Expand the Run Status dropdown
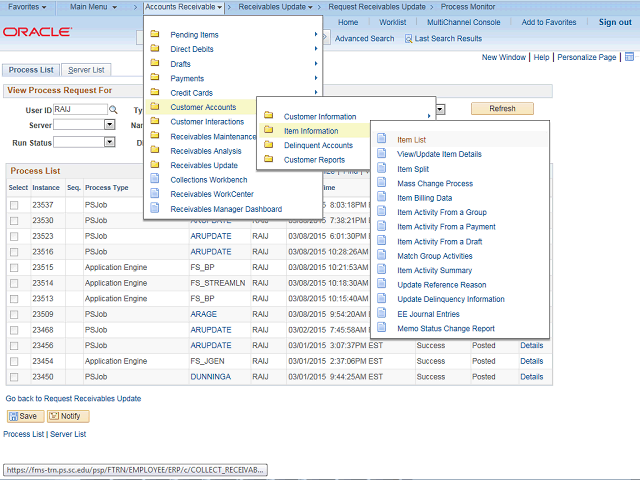Screen dimensions: 640x480 pos(110,143)
